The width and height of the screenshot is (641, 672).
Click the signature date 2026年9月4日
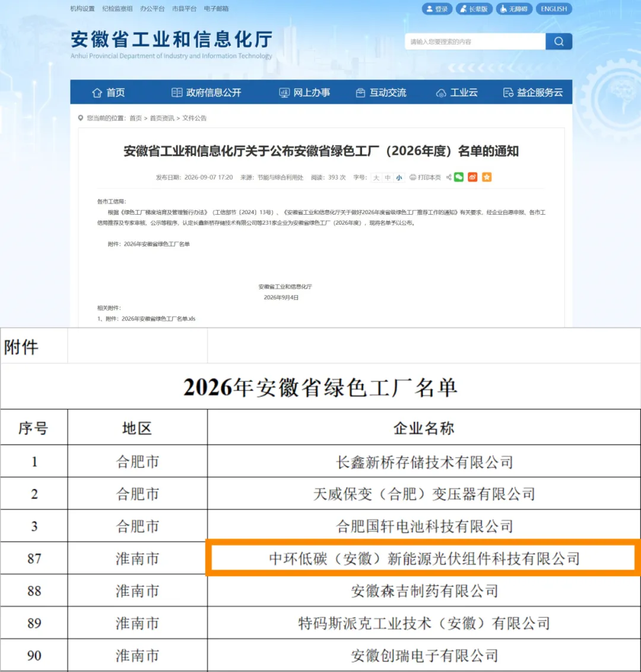281,297
